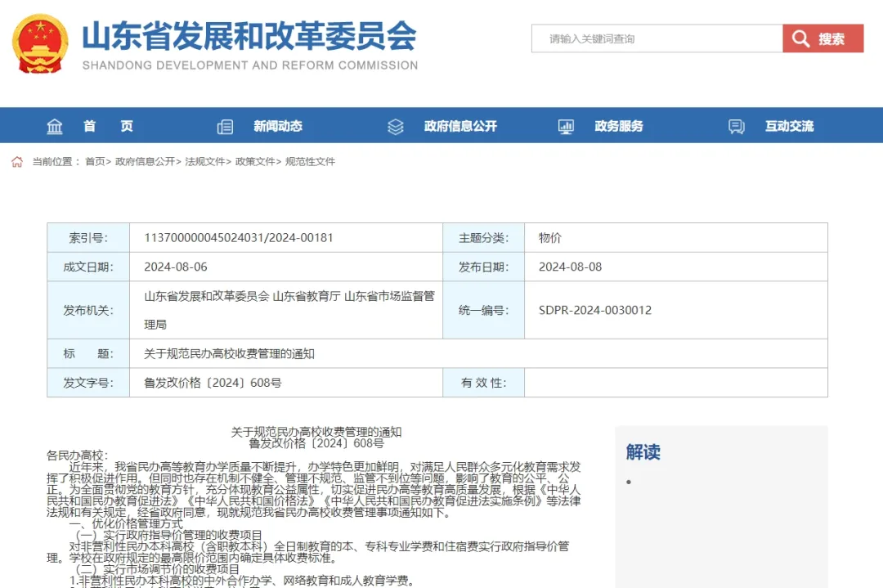Select the 政务服务 navigation item

click(620, 126)
